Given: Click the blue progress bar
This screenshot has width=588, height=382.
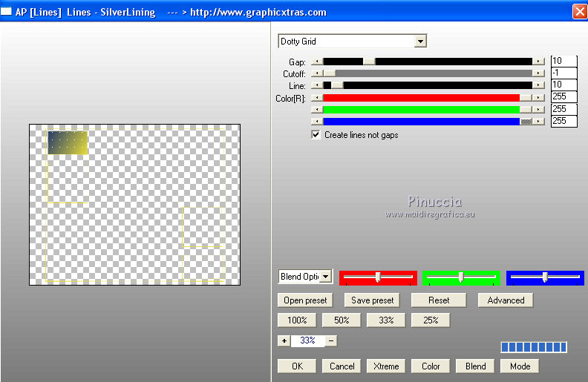Looking at the screenshot, I should [x=534, y=347].
